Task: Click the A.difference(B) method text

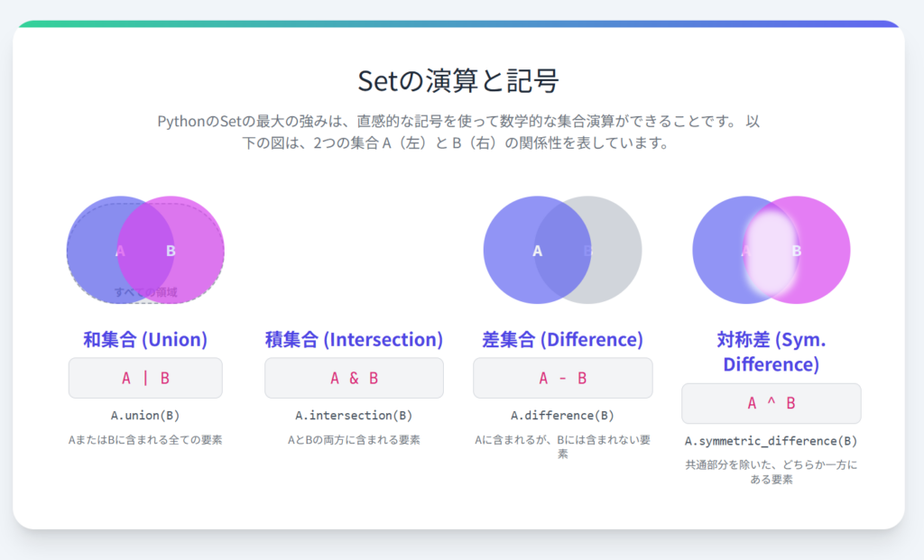Action: pyautogui.click(x=562, y=416)
